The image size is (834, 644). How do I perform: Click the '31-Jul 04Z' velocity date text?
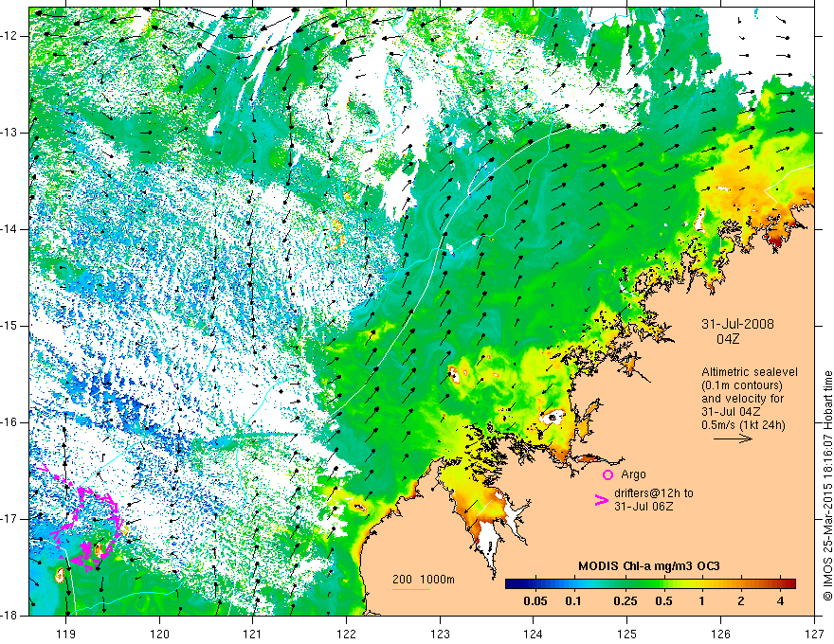pos(731,411)
